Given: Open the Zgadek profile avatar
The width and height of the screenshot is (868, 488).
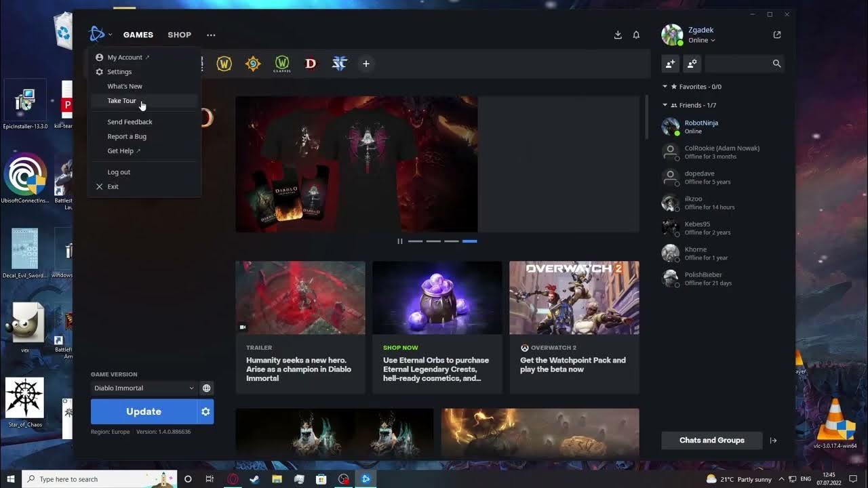Looking at the screenshot, I should (672, 35).
